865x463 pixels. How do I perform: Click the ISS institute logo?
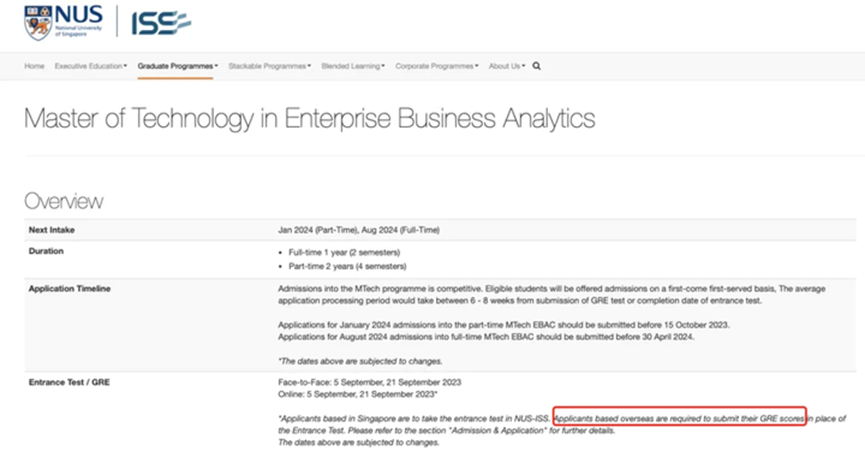coord(160,22)
